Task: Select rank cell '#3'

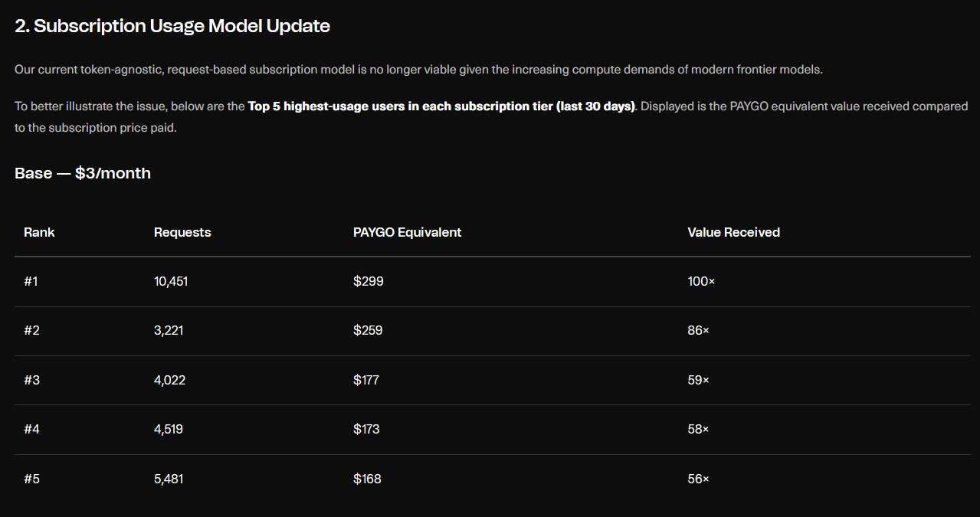Action: [31, 380]
